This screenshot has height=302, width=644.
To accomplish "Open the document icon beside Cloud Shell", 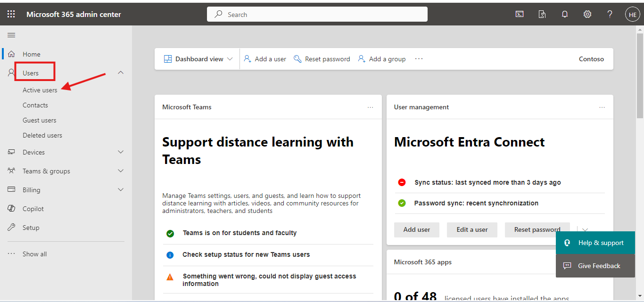I will pyautogui.click(x=542, y=14).
